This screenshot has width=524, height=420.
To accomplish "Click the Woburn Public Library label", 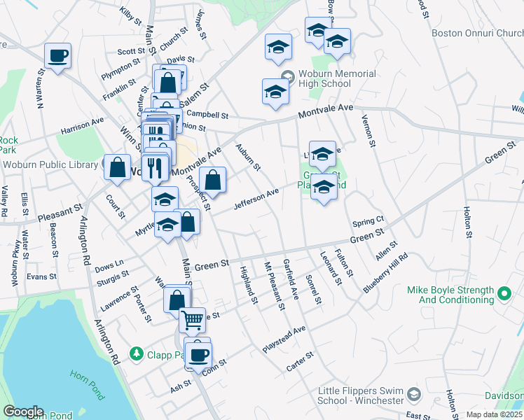I will pos(50,164).
